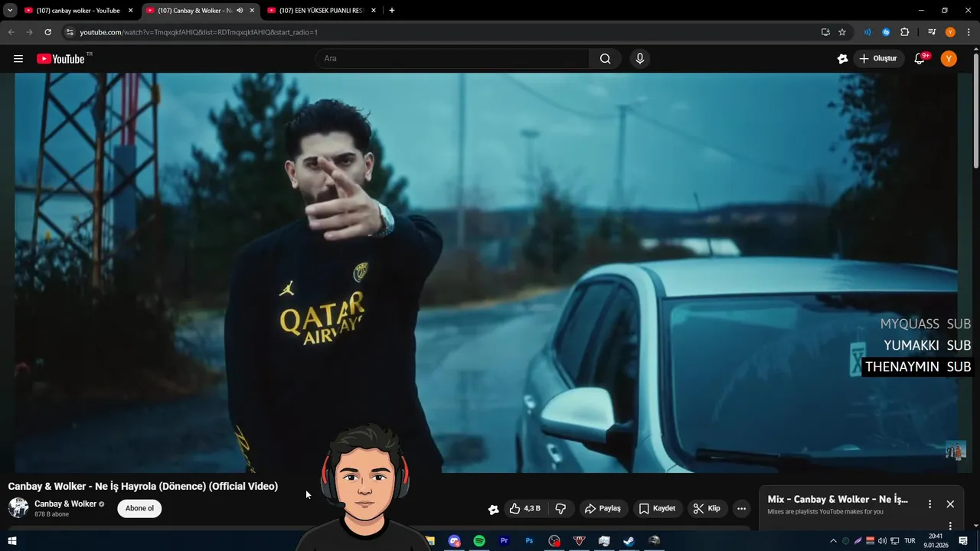980x551 pixels.
Task: Close the Mix playlist panel
Action: point(950,504)
